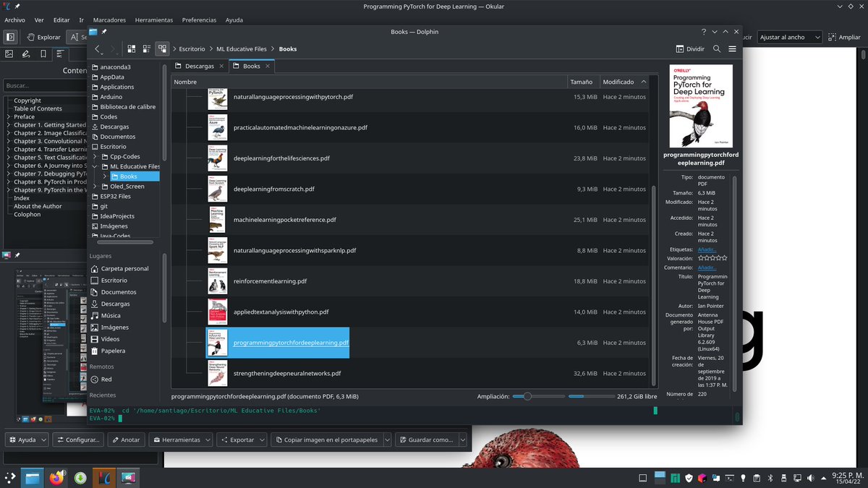Close the Books tab
Viewport: 868px width, 488px height.
(268, 66)
